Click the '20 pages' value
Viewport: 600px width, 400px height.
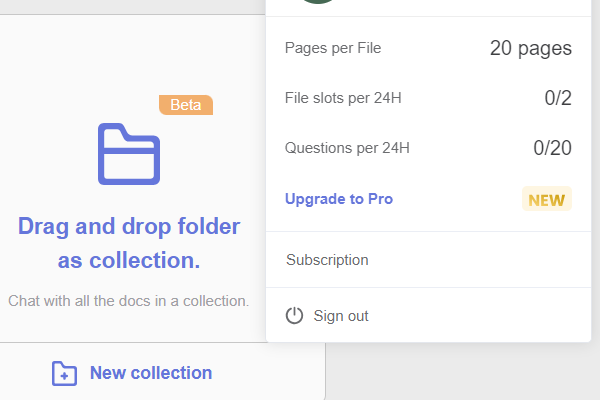tap(530, 48)
